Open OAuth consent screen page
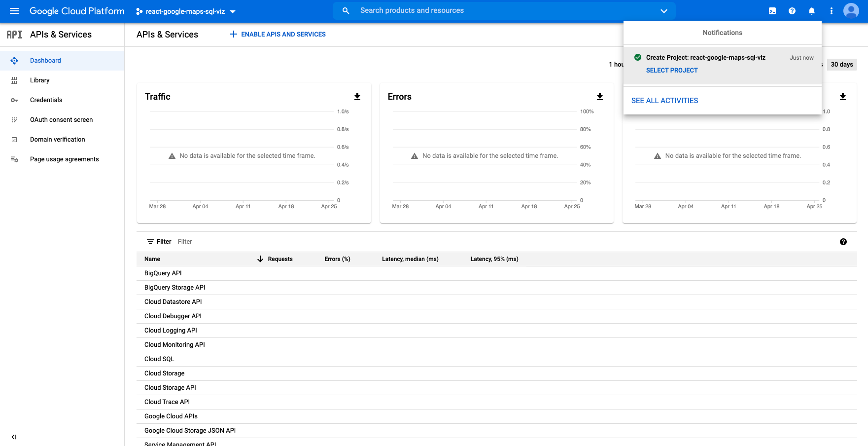Viewport: 868px width, 446px height. tap(62, 120)
